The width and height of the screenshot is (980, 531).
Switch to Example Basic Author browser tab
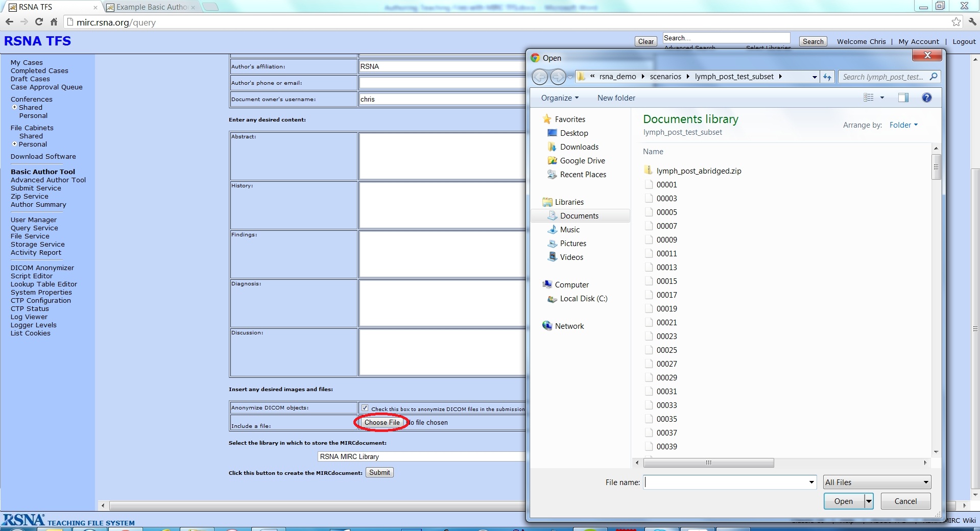[151, 7]
